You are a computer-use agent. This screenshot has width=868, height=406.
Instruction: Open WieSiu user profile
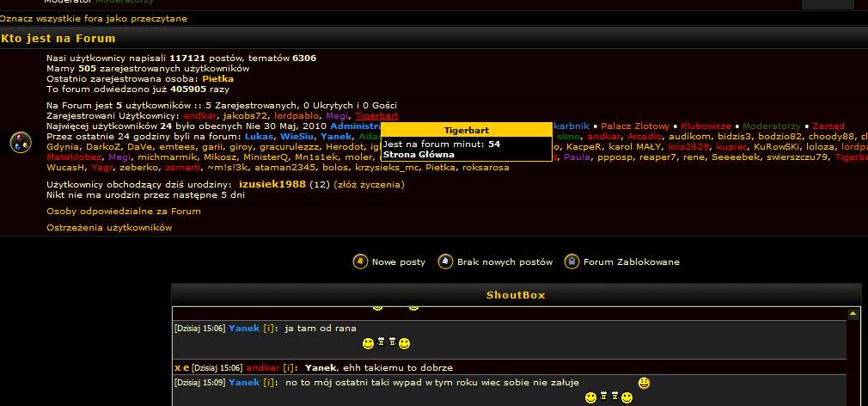pos(297,136)
